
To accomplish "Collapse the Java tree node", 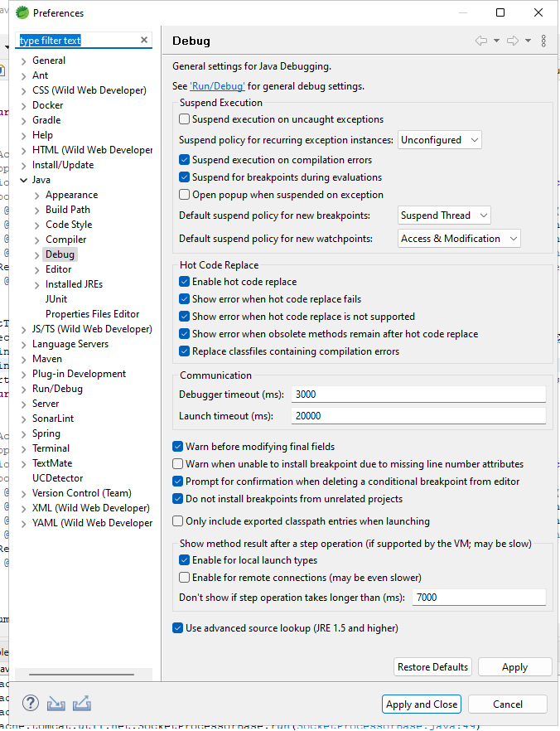I will click(x=24, y=180).
